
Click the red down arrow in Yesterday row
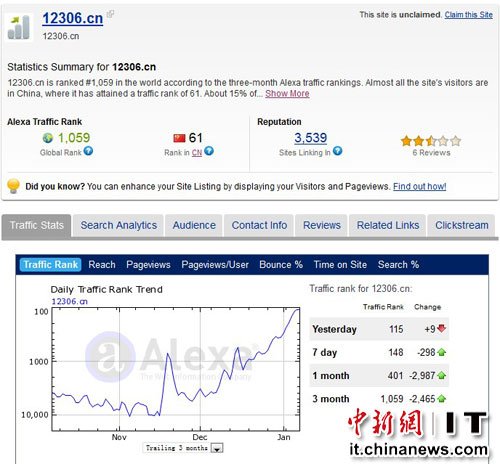coord(441,328)
